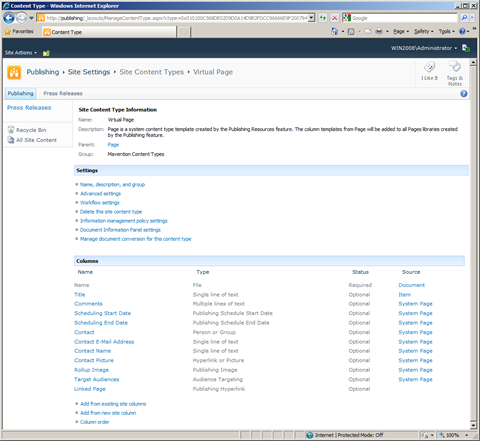Click Add from existing site columns

[113, 404]
